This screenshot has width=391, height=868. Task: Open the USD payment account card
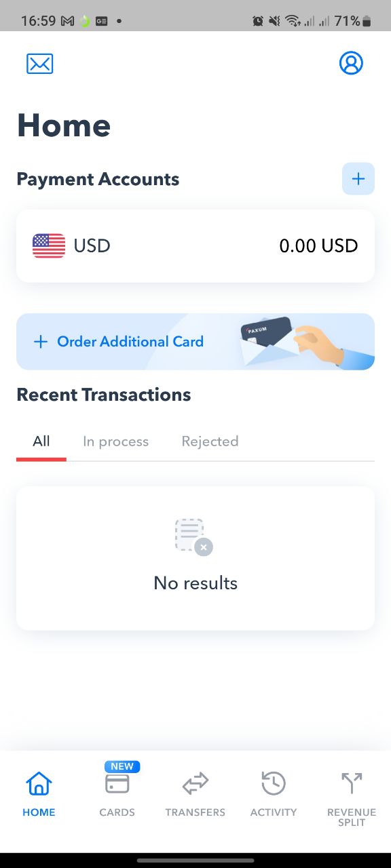(195, 245)
